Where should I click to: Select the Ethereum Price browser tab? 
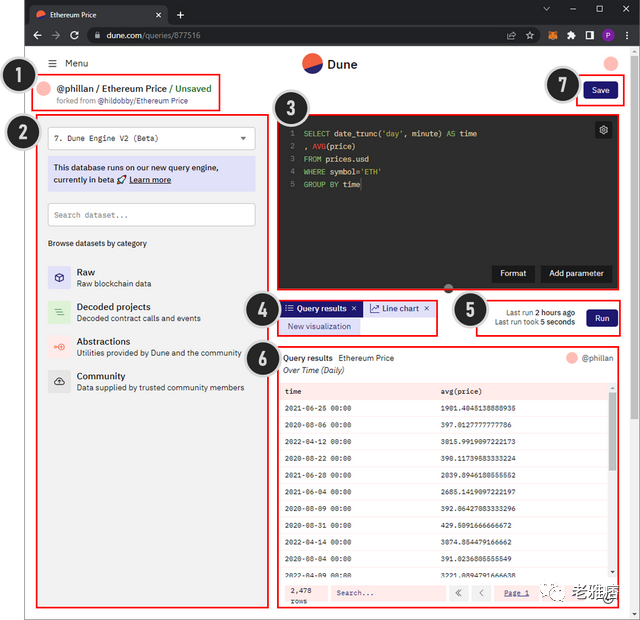[98, 15]
